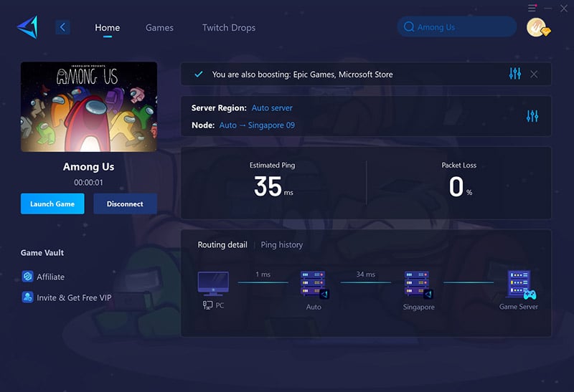Click the Launch Game button

pyautogui.click(x=52, y=204)
